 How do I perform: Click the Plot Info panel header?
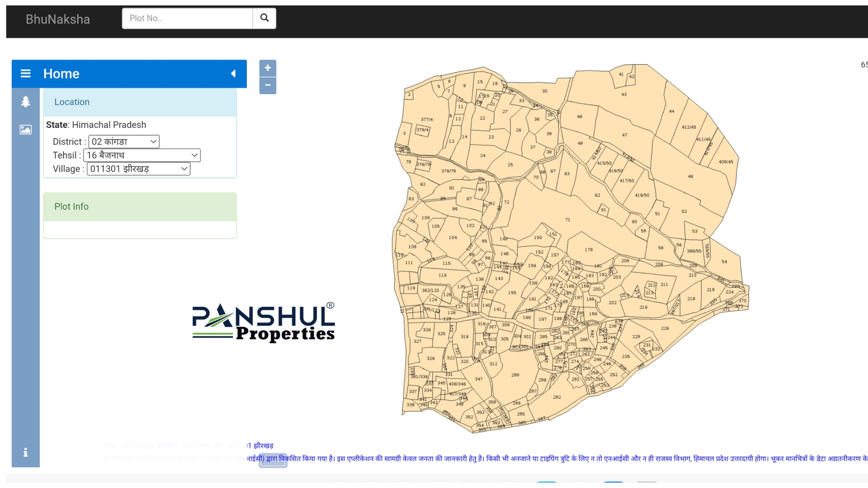point(140,206)
